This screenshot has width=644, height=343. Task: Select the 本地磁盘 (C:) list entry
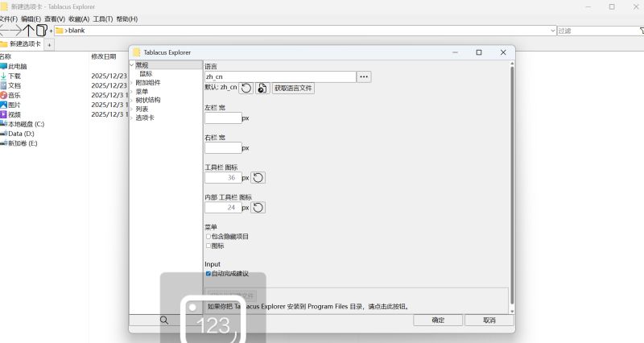tap(27, 124)
